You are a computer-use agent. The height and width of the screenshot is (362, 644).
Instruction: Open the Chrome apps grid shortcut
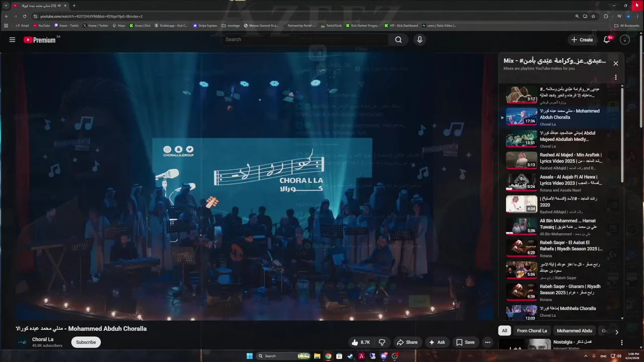pyautogui.click(x=6, y=26)
